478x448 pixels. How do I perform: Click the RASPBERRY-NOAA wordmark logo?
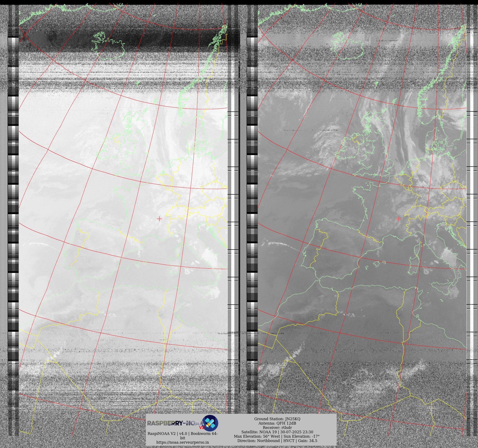[x=176, y=423]
